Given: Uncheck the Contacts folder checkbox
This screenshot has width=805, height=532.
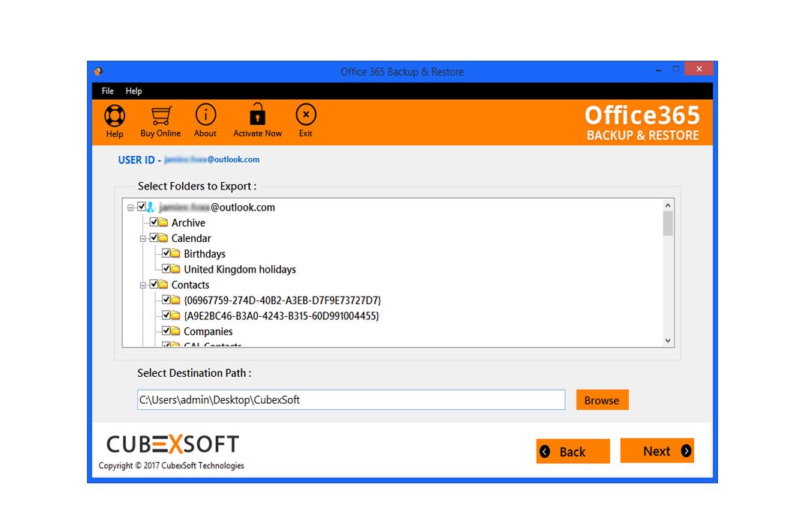Looking at the screenshot, I should (x=154, y=284).
